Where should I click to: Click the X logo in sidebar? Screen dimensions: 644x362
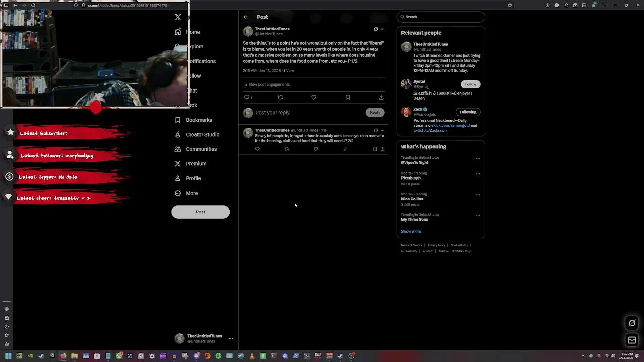178,17
